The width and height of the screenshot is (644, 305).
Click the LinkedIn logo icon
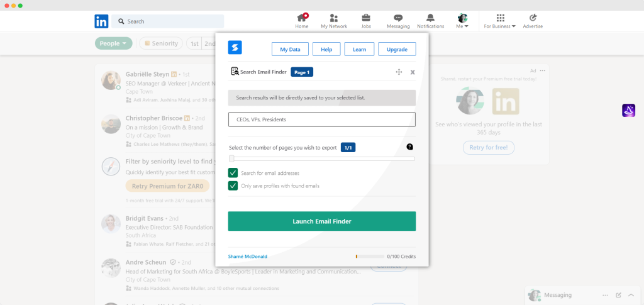(101, 21)
